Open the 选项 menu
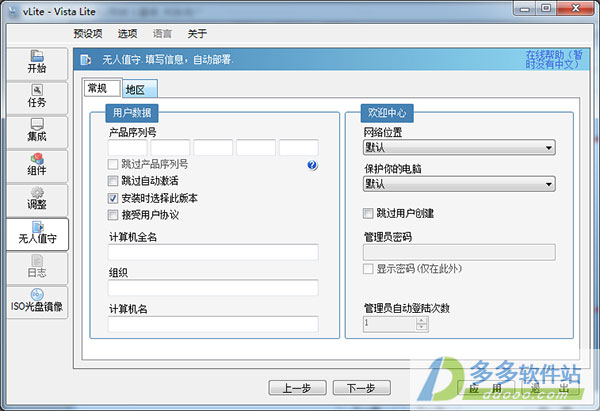 [x=127, y=34]
